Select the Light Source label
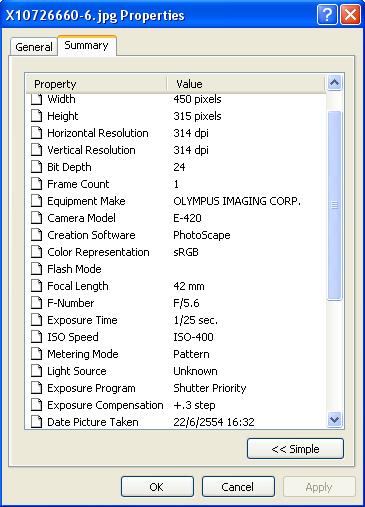Image resolution: width=365 pixels, height=507 pixels. click(77, 371)
